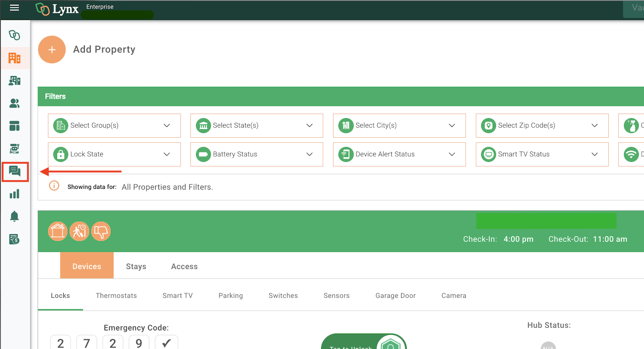644x349 pixels.
Task: Open the Billing sidebar icon
Action: [15, 239]
